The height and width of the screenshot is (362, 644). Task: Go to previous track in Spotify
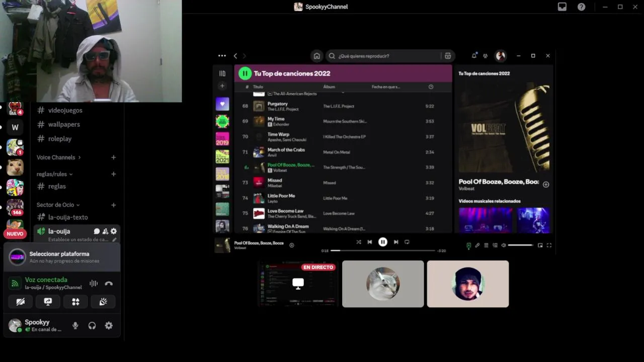370,242
